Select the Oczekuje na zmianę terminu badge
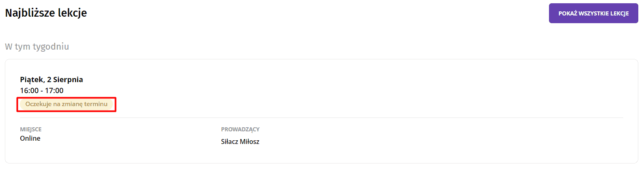This screenshot has width=644, height=172. [67, 104]
